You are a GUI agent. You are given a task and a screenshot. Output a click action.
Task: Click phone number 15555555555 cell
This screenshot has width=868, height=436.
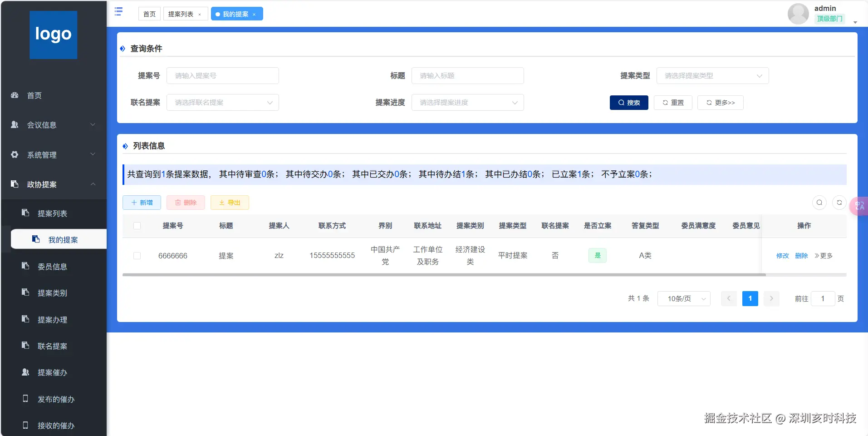pos(332,256)
